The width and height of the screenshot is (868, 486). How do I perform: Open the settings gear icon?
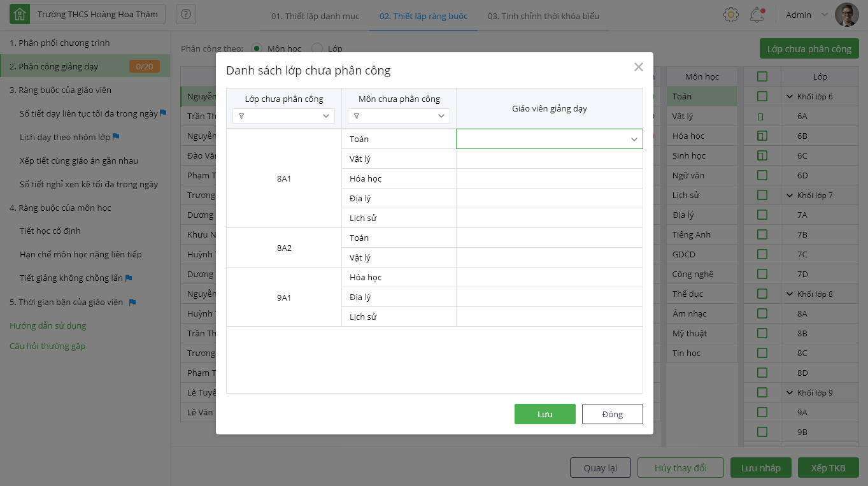[x=730, y=15]
